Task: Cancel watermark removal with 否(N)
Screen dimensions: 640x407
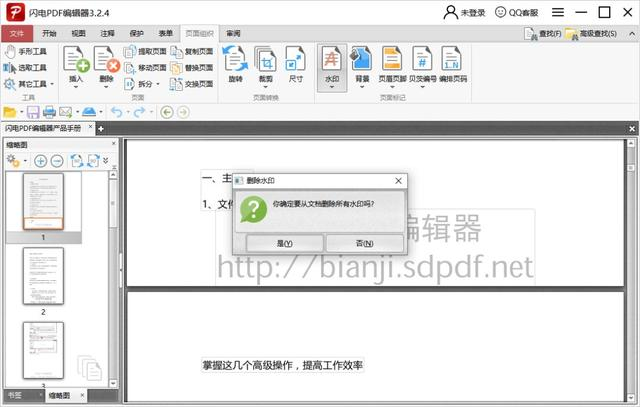Action: 364,243
